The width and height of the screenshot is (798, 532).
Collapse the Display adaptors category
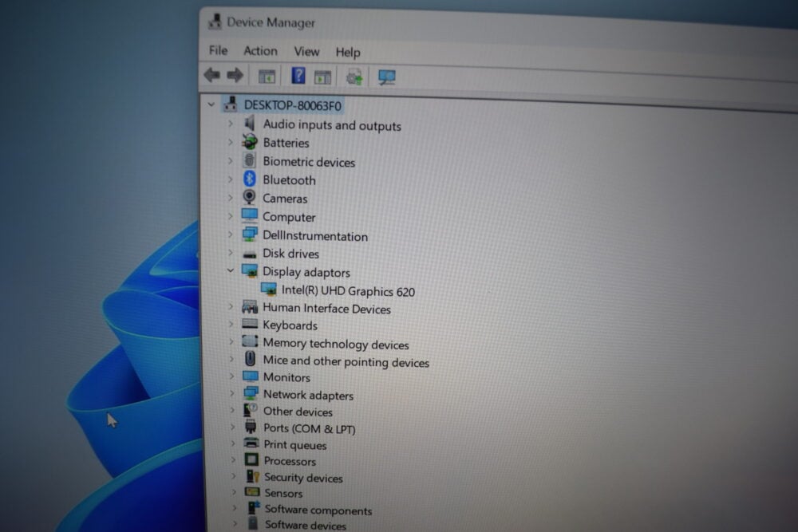(x=230, y=270)
